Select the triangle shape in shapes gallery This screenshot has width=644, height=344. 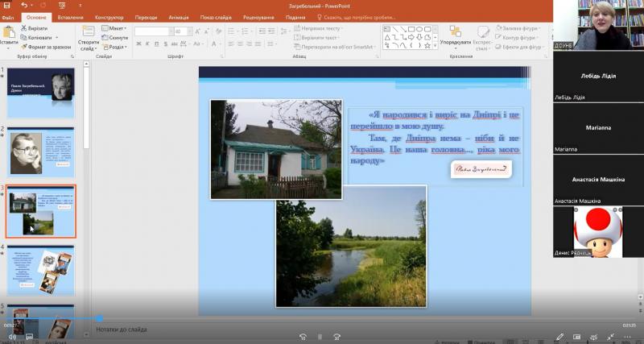pyautogui.click(x=387, y=37)
